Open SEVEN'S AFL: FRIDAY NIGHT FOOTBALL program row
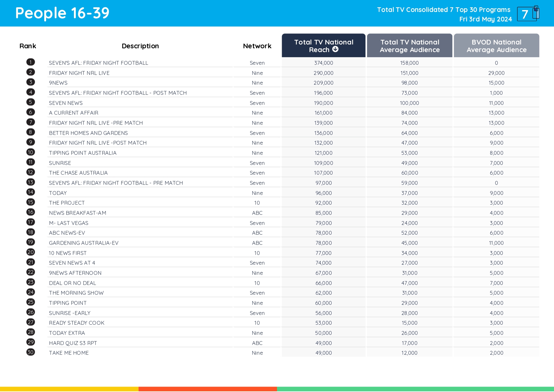 pos(98,63)
